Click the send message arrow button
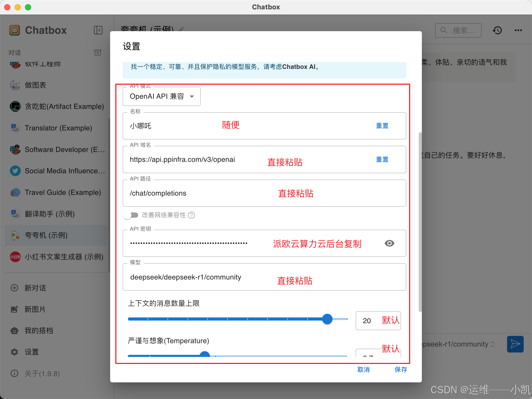 [515, 344]
